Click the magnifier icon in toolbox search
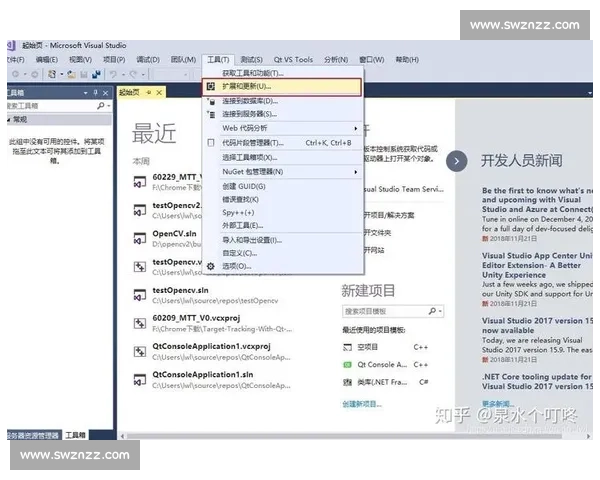The height and width of the screenshot is (480, 600). 101,105
